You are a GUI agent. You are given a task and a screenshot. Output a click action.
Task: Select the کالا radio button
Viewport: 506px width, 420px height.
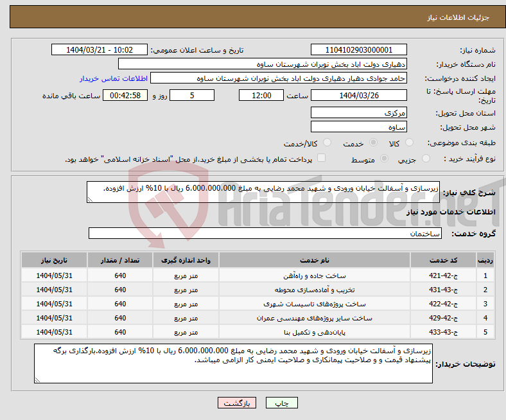[409, 143]
